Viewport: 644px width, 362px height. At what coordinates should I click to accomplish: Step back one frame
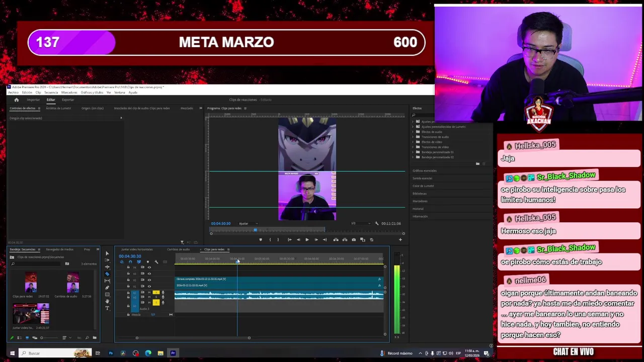point(298,240)
